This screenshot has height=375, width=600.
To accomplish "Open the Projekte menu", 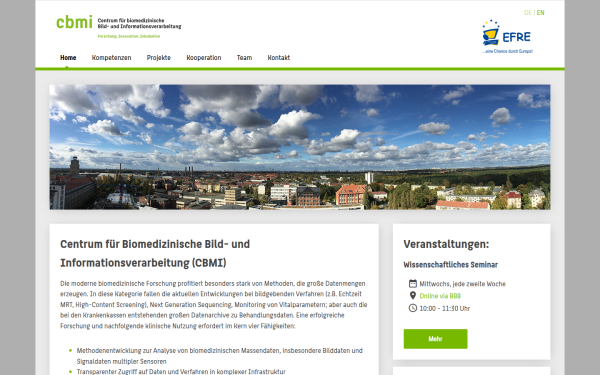I will coord(158,58).
